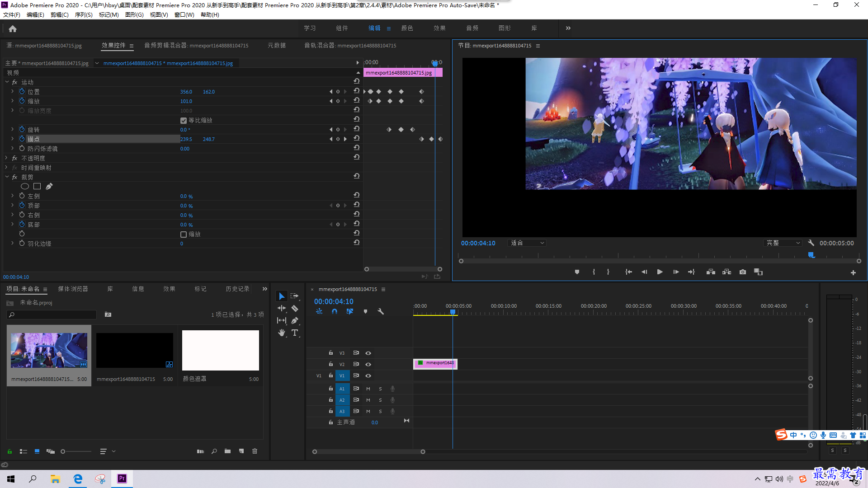
Task: Expand the 不透明度 effect group
Action: 7,158
